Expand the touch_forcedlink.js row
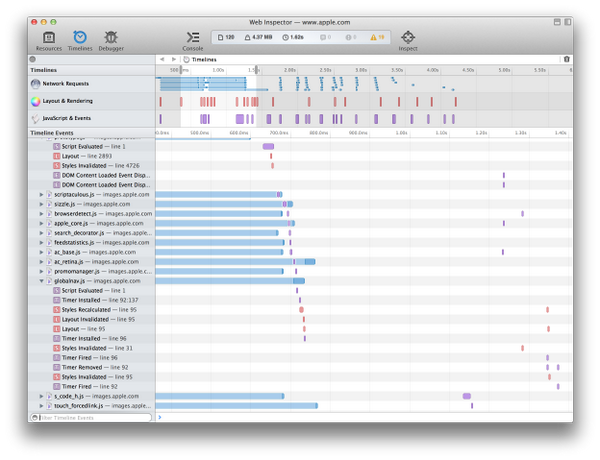 [x=41, y=406]
